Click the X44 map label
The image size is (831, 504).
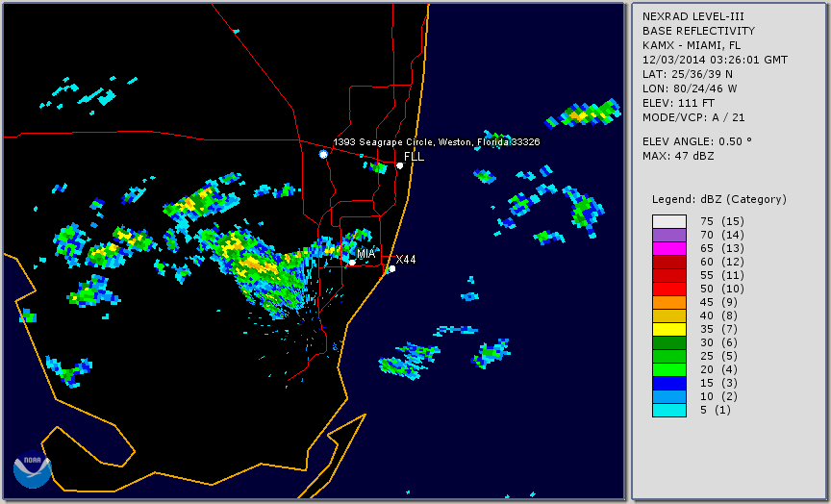click(x=406, y=259)
